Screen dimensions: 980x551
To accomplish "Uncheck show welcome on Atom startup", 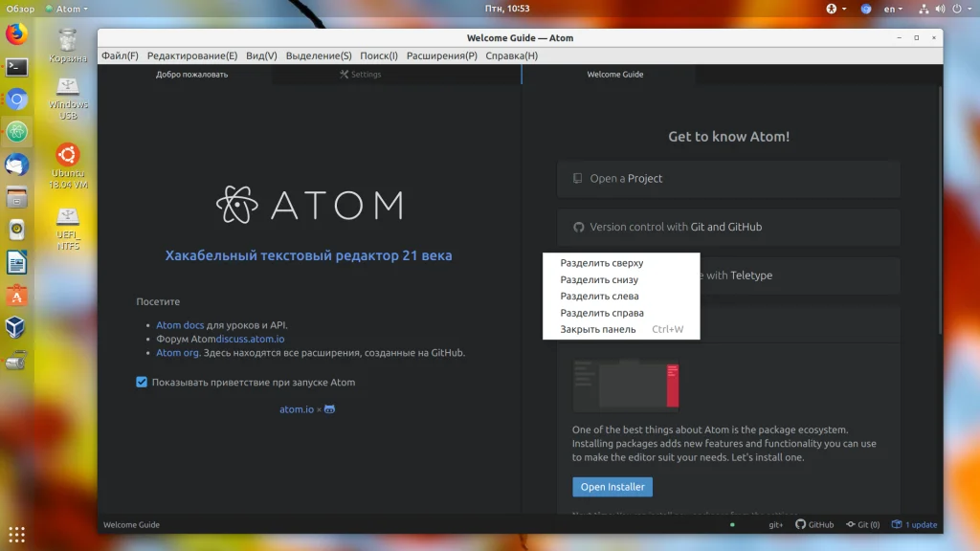I will [142, 382].
